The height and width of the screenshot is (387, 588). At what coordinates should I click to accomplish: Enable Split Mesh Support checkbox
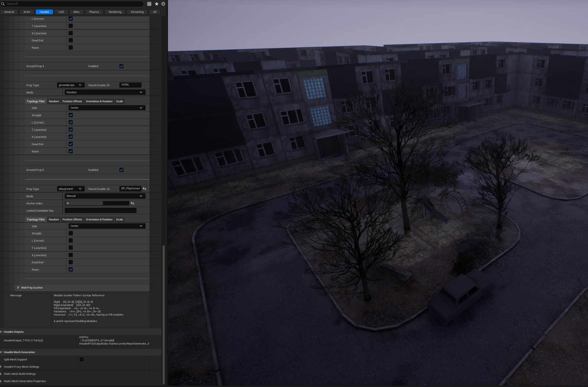82,359
